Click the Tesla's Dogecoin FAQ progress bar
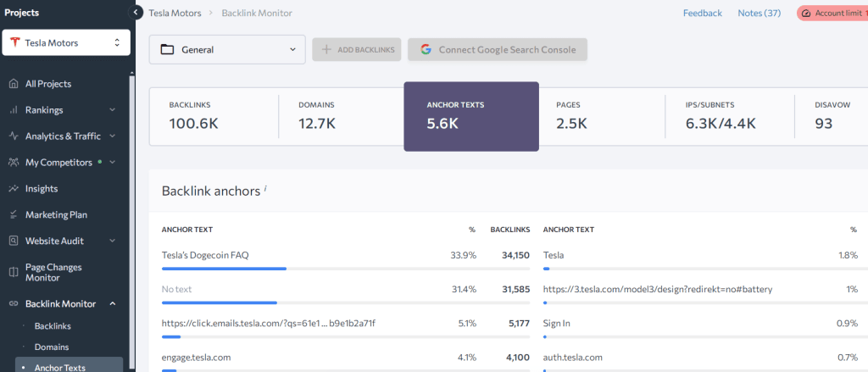This screenshot has height=372, width=868. tap(346, 269)
